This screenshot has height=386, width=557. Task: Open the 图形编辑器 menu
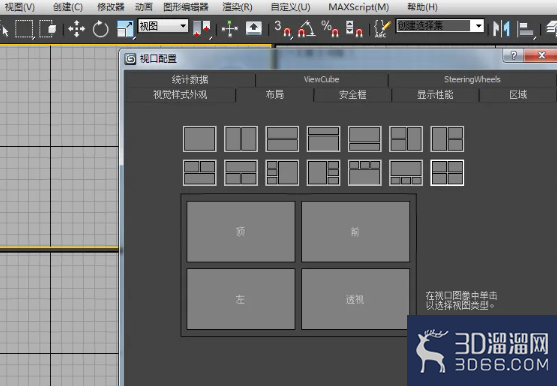186,7
